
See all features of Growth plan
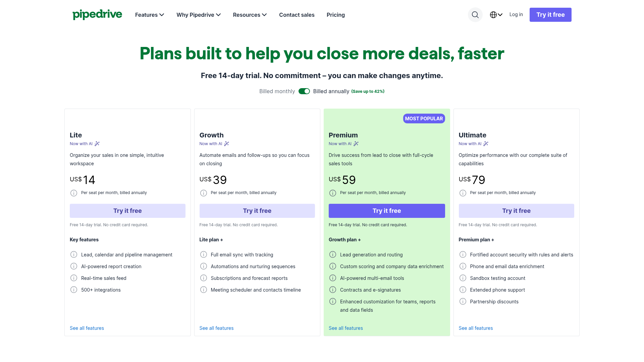(216, 328)
